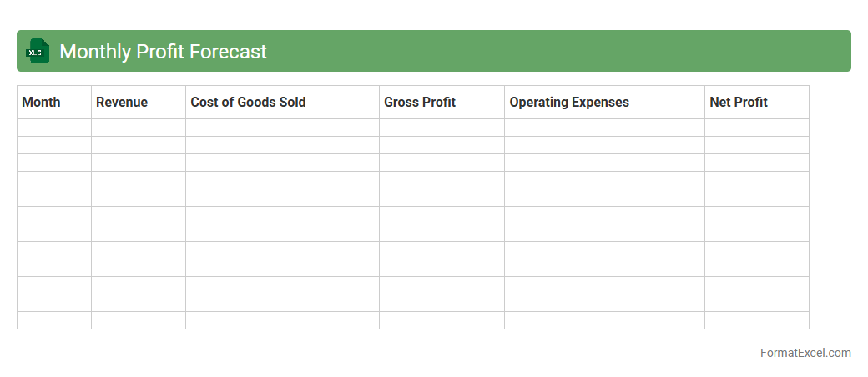Select the last empty Gross Profit cell
The image size is (868, 377).
[442, 320]
